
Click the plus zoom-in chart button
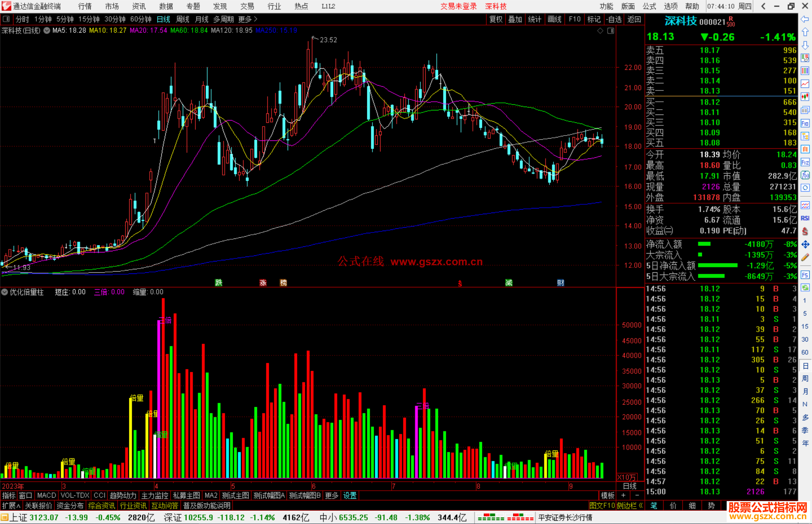click(623, 495)
